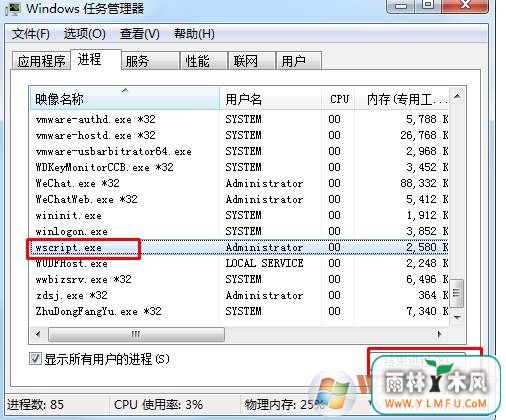Click the horizontal scrollbar thumb
The width and height of the screenshot is (506, 420).
[x=136, y=334]
